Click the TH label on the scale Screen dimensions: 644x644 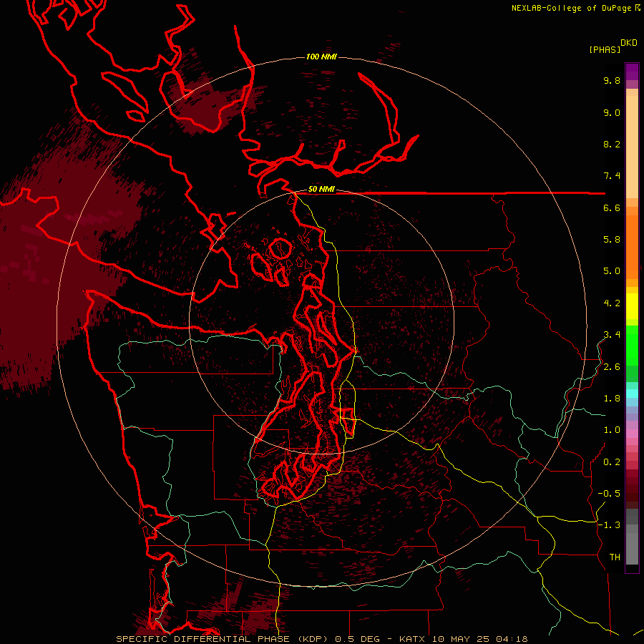click(615, 557)
